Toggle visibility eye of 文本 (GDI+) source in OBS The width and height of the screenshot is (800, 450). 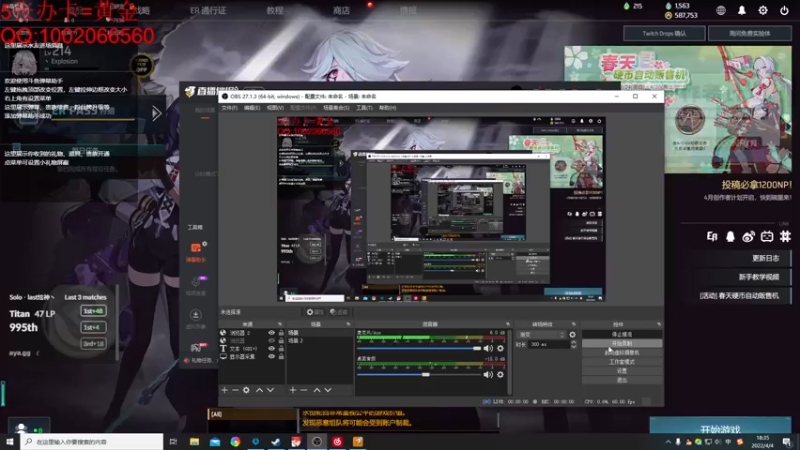click(271, 348)
